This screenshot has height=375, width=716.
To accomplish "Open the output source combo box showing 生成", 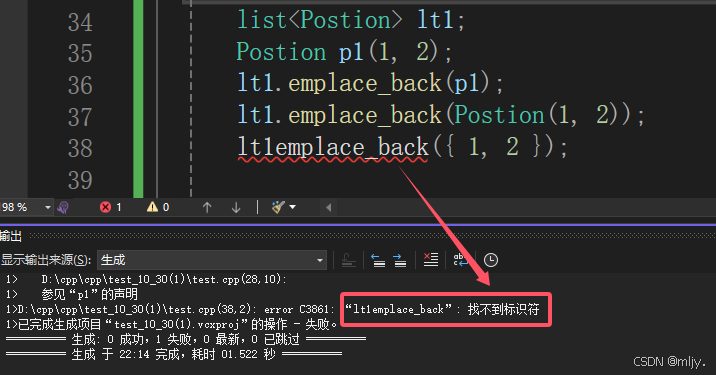I will click(x=212, y=260).
